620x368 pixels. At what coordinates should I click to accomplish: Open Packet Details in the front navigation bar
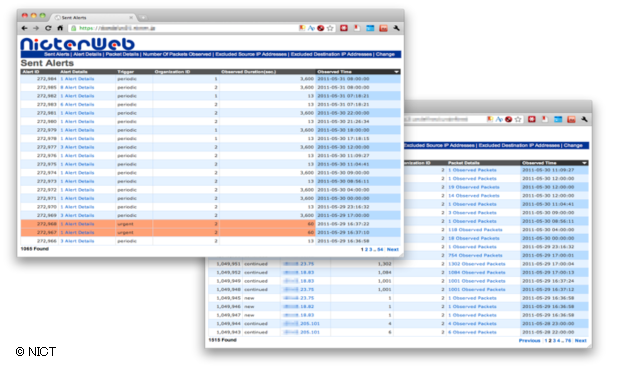tap(122, 54)
